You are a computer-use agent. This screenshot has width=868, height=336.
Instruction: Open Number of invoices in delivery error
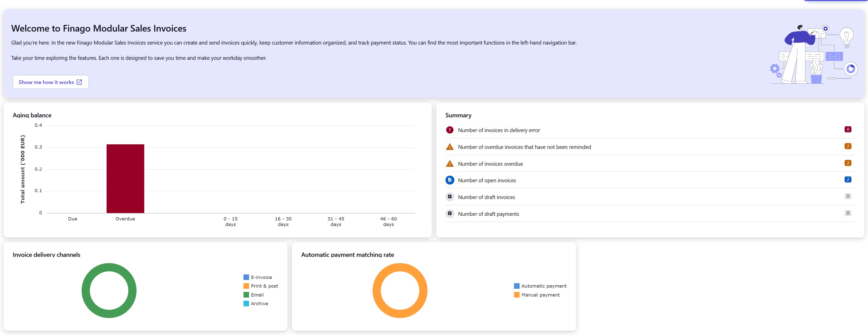[650, 130]
